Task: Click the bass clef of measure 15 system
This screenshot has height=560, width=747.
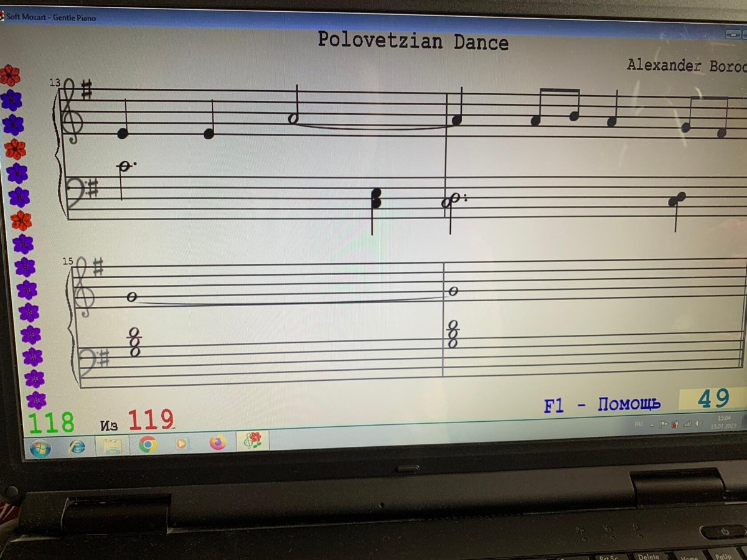Action: point(88,363)
